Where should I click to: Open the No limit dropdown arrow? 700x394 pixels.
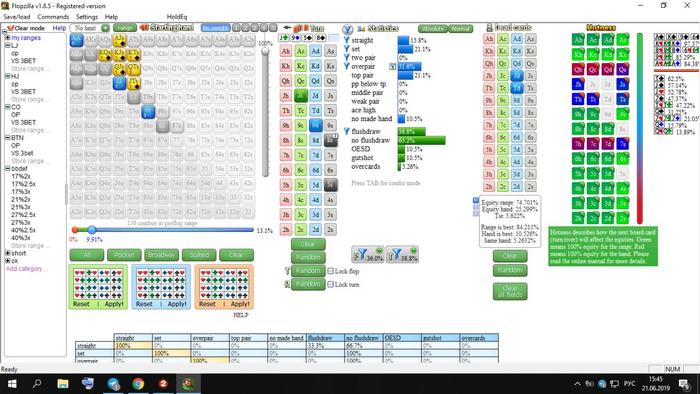click(105, 28)
